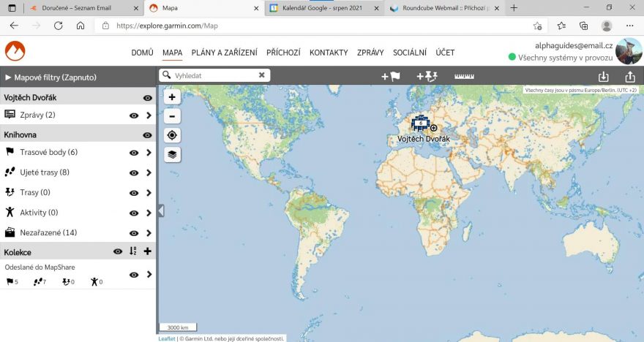Expand the Nezařazené (14) category
The image size is (644, 342).
(x=149, y=233)
